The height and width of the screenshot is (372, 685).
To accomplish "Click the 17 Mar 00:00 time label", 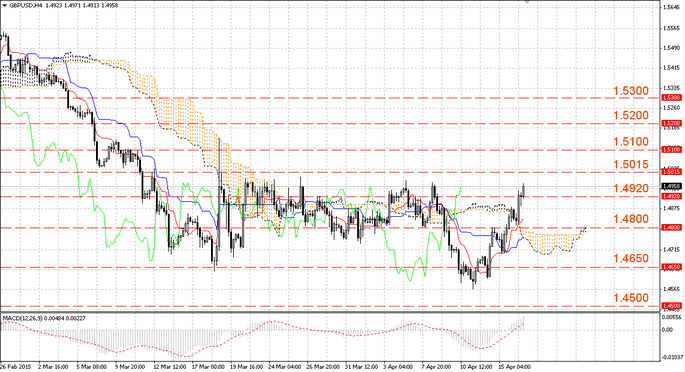I will point(208,366).
